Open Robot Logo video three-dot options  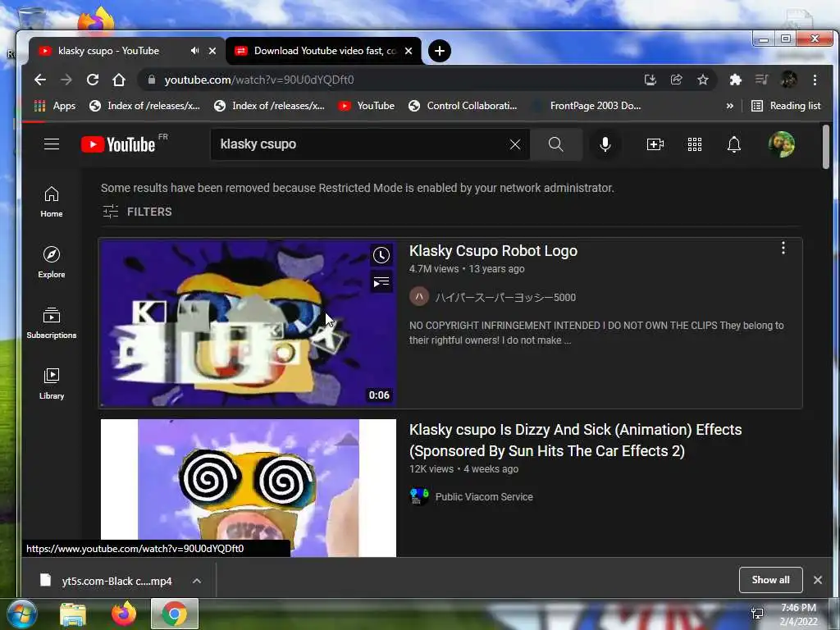tap(783, 248)
